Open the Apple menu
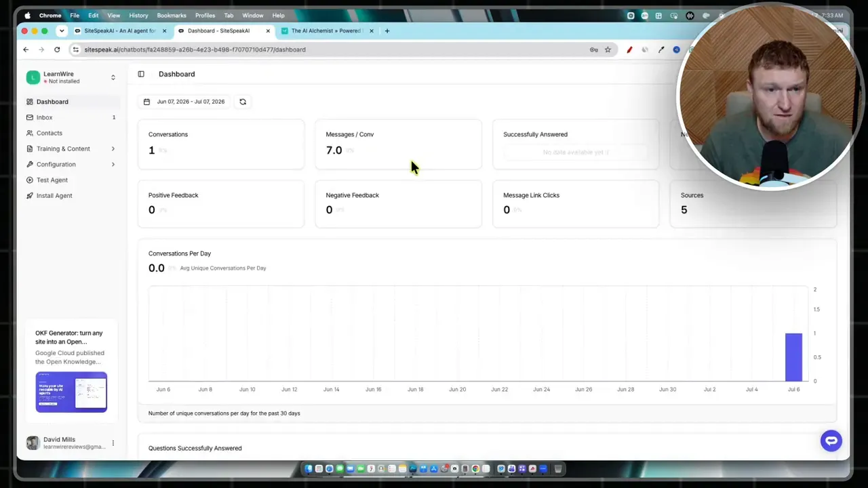Viewport: 868px width, 488px height. [28, 15]
